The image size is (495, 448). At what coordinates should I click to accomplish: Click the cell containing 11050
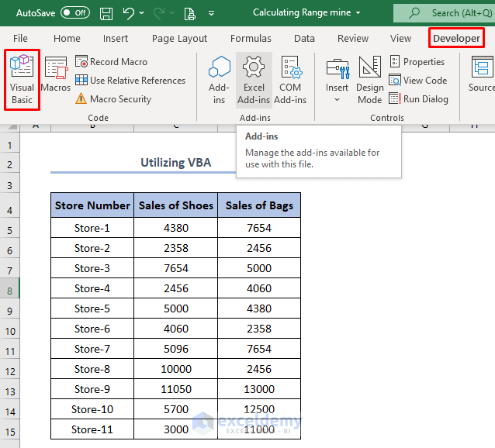click(176, 389)
